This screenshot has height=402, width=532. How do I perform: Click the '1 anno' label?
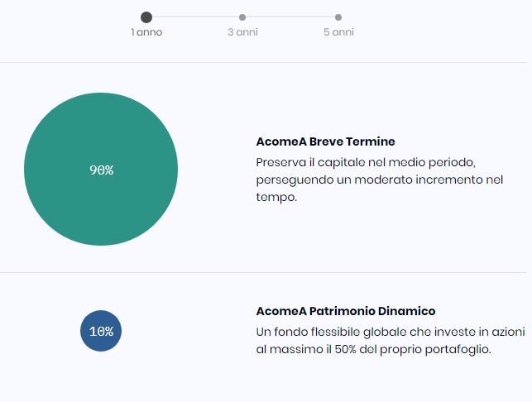[x=146, y=32]
